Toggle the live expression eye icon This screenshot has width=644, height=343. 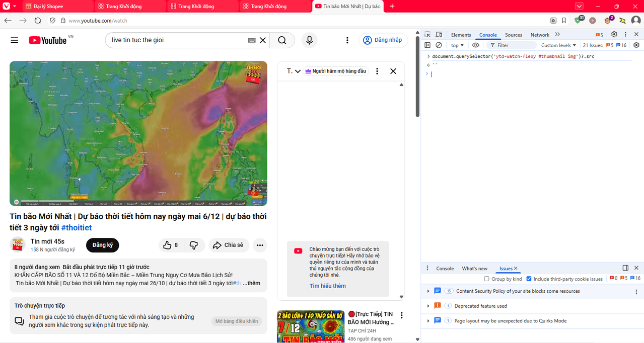coord(475,45)
